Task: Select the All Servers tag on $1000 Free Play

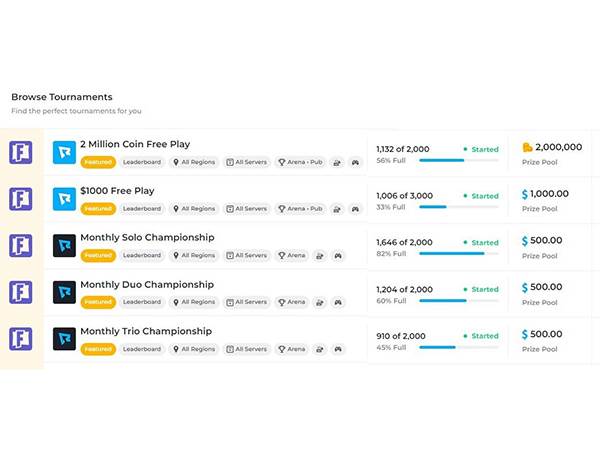Action: pos(246,209)
